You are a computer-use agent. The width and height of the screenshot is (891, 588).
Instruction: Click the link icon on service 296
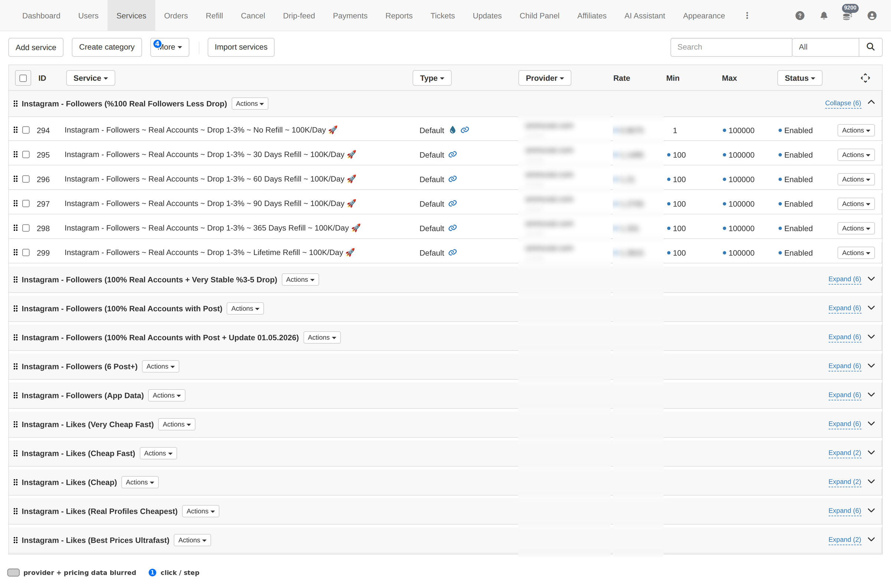coord(453,179)
